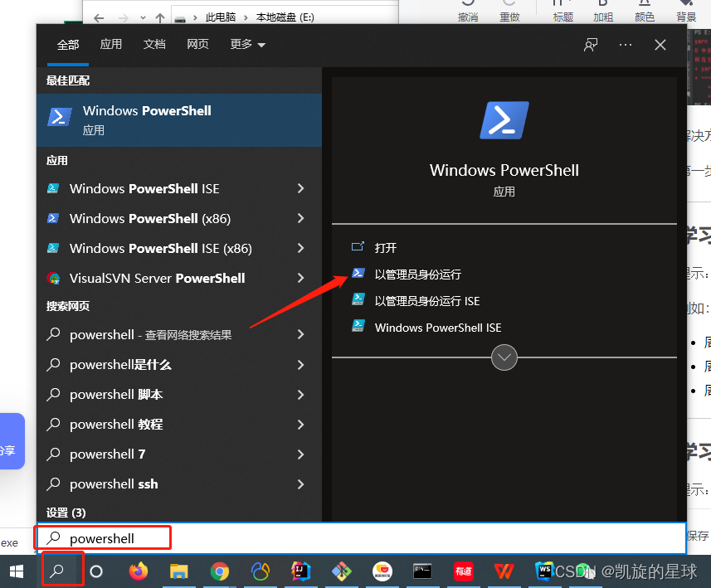Open the command prompt taskbar icon
This screenshot has width=711, height=588.
coord(422,571)
